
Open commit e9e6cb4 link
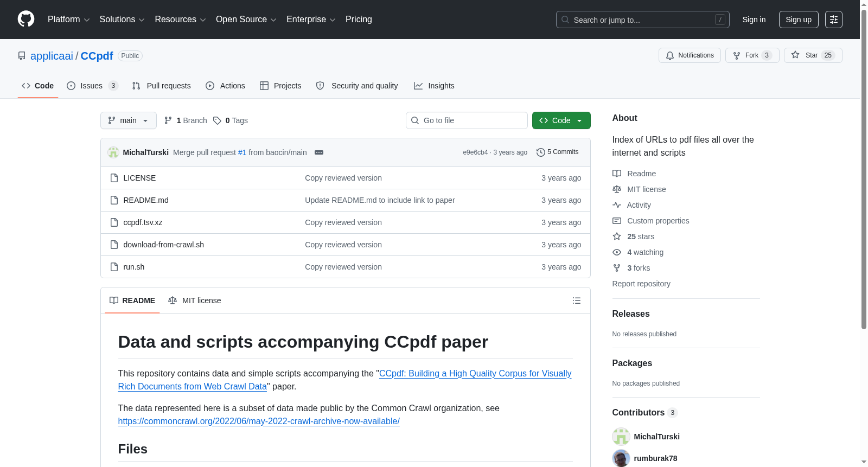475,152
